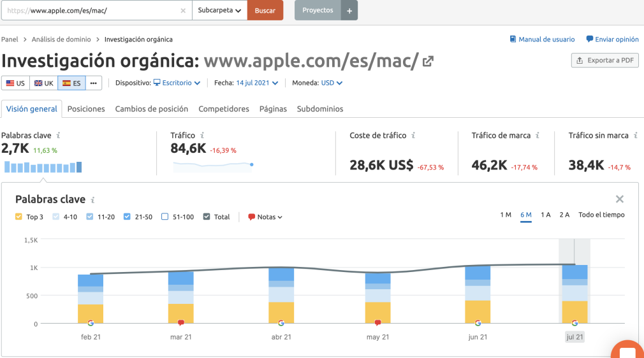The height and width of the screenshot is (358, 644).
Task: Select the 1 A time range
Action: pos(545,215)
